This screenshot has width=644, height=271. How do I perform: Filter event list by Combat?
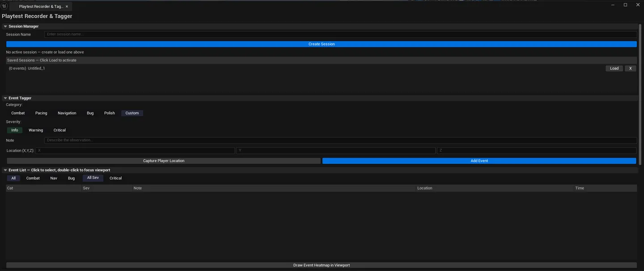[x=33, y=178]
